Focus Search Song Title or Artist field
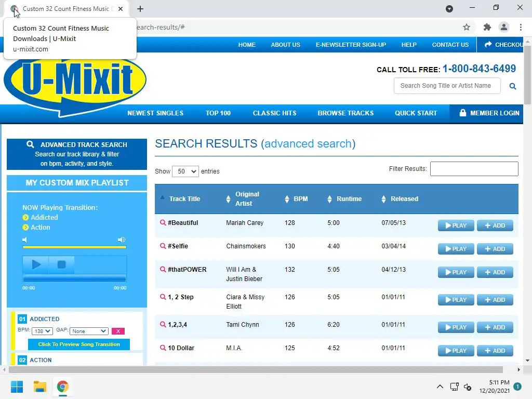 coord(447,86)
